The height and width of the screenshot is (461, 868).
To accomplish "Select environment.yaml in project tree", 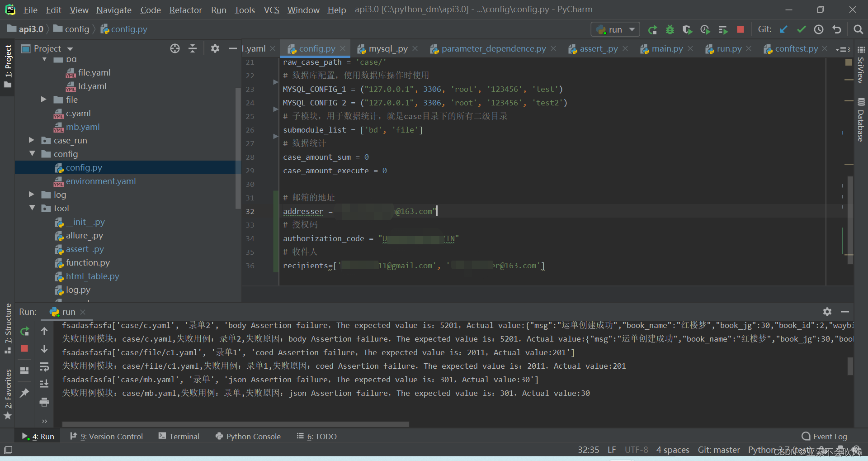I will coord(101,181).
